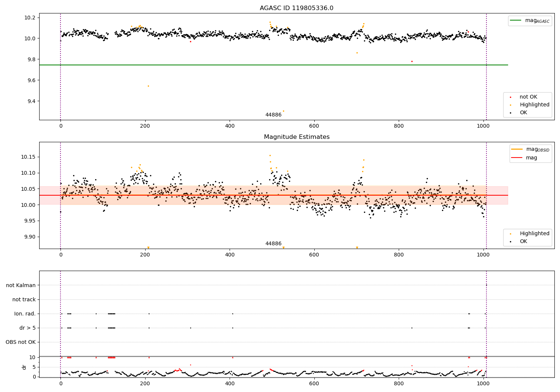Click the 'not Kalman' dot at the right dotted line
Viewport: 560px width, 392px height.
click(486, 286)
